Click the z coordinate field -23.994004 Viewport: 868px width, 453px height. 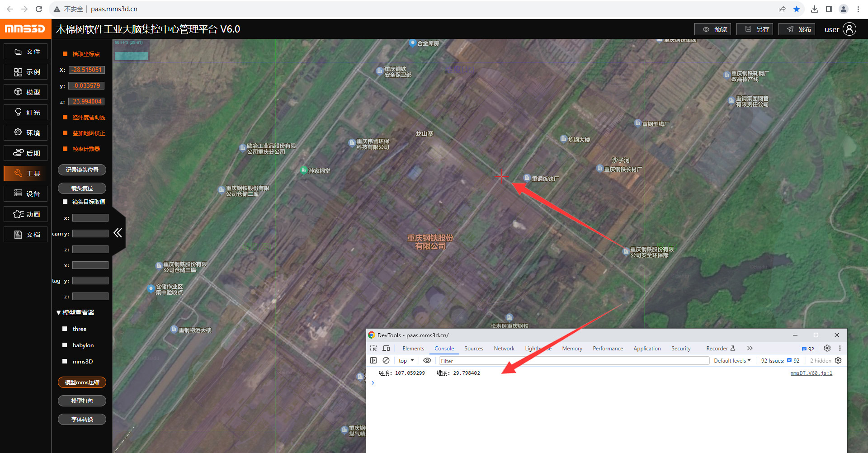point(87,102)
